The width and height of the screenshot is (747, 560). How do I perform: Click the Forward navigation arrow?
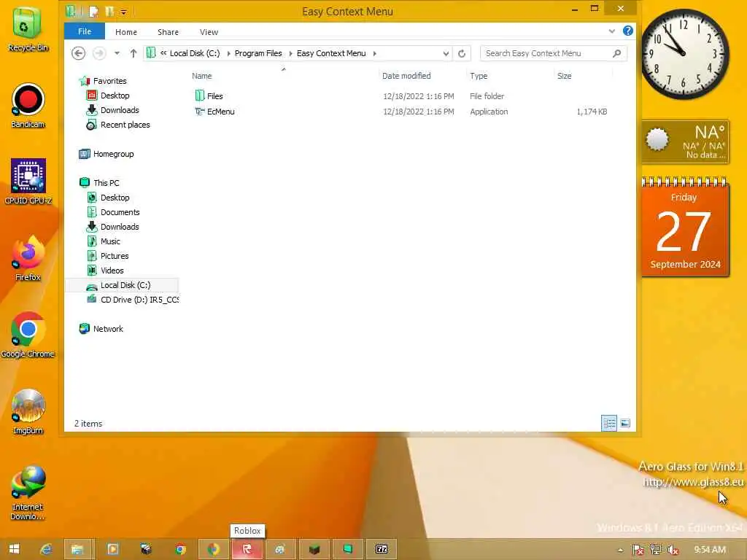pos(99,53)
